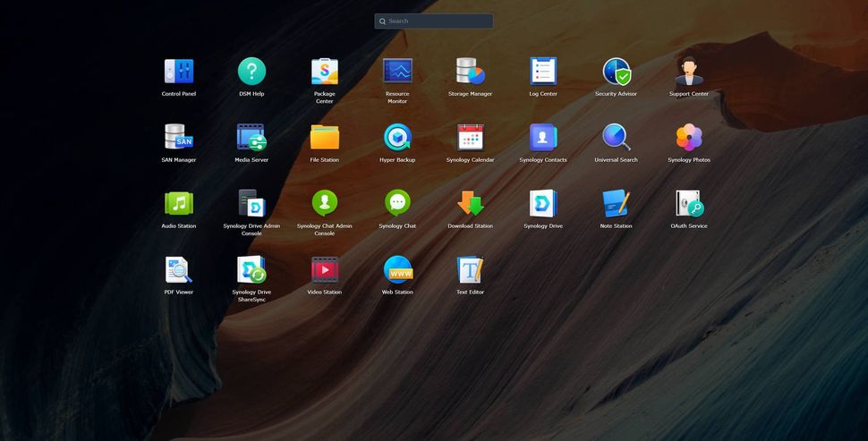
Task: Launch Audio Station
Action: coord(178,204)
